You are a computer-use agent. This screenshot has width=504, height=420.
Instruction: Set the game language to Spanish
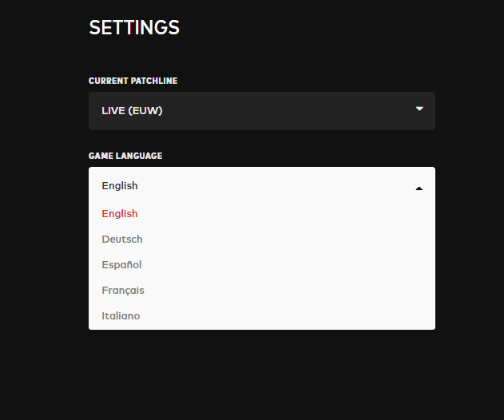(x=121, y=265)
